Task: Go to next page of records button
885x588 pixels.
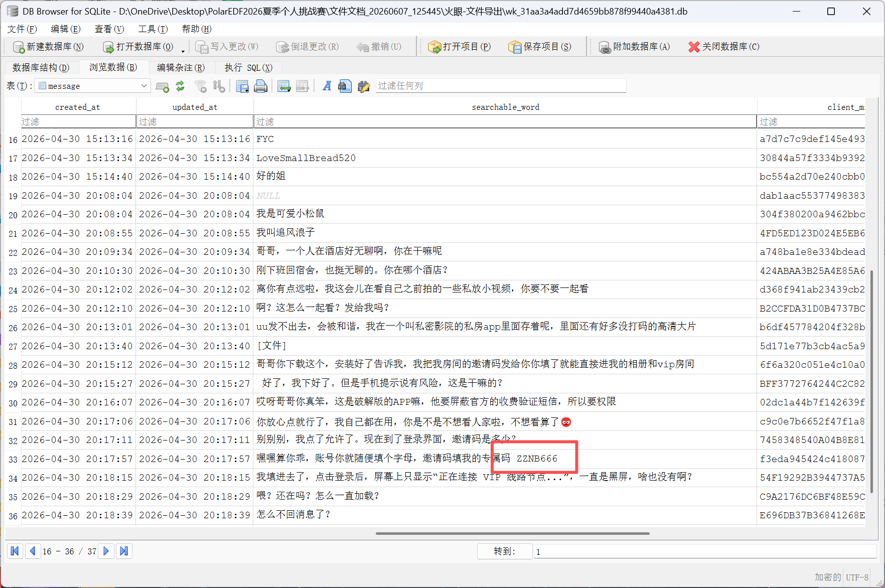Action: pyautogui.click(x=106, y=551)
